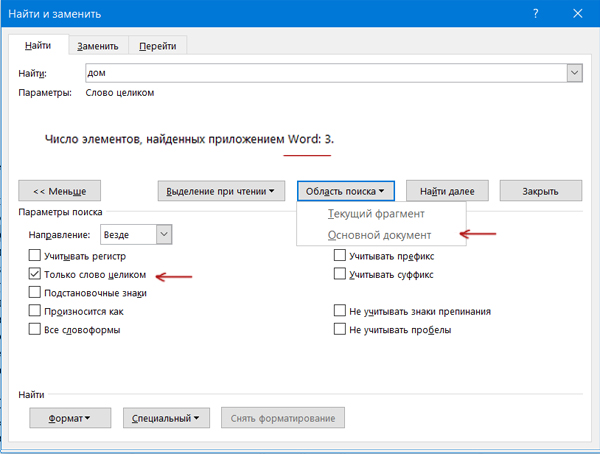The image size is (600, 454).
Task: Switch to the Перейти tab
Action: pos(158,46)
